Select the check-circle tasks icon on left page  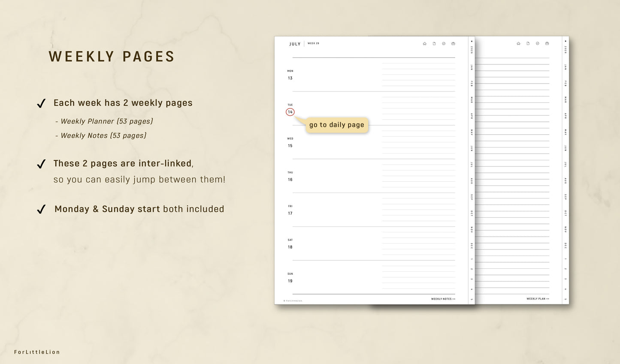(x=444, y=43)
